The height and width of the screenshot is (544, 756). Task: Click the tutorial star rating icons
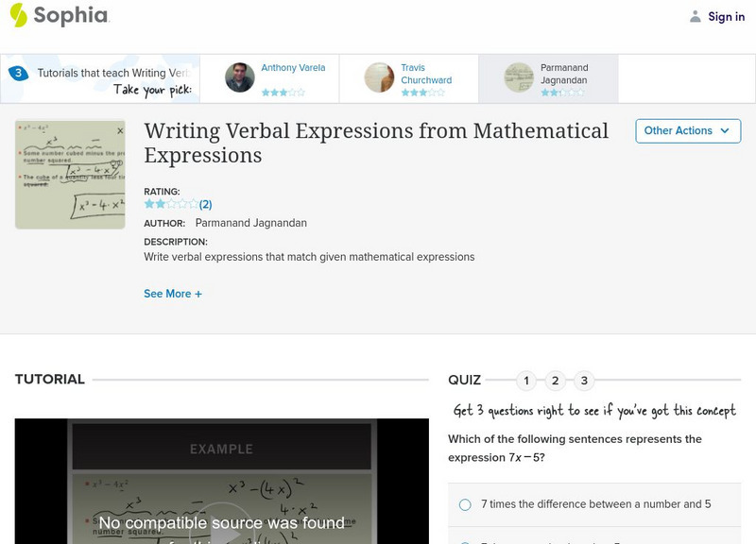click(171, 204)
